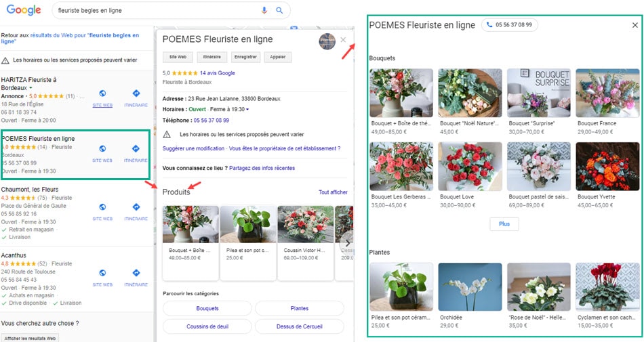The width and height of the screenshot is (644, 342).
Task: Click Afficher les résultats Web button
Action: (x=30, y=339)
